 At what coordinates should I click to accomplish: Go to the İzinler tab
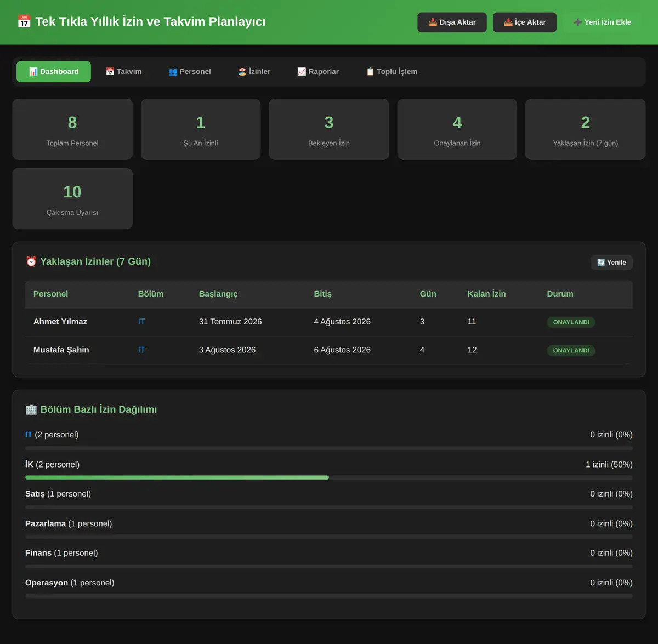(x=254, y=72)
